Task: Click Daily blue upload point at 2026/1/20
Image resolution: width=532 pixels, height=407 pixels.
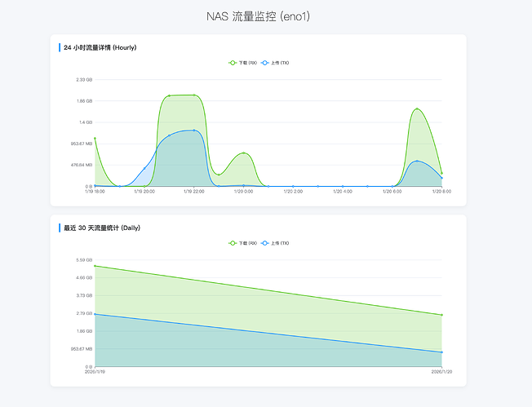Action: (x=441, y=352)
